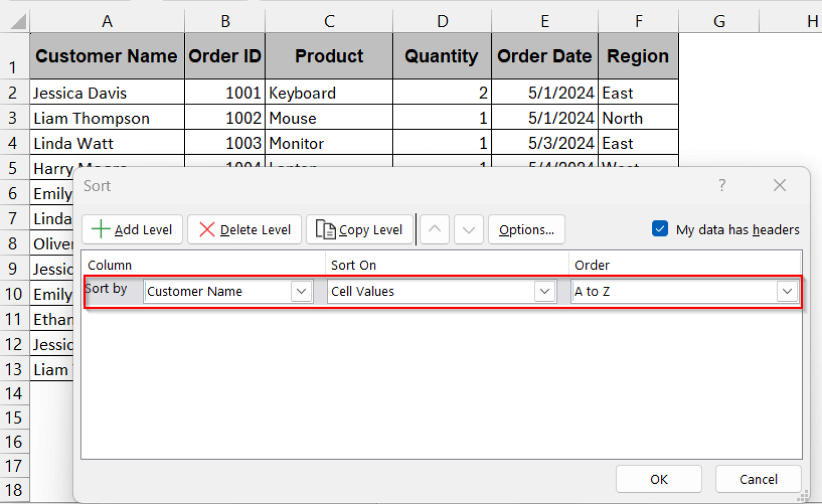Toggle the headers checkbox in Sort dialog
This screenshot has height=504, width=822.
[x=660, y=229]
